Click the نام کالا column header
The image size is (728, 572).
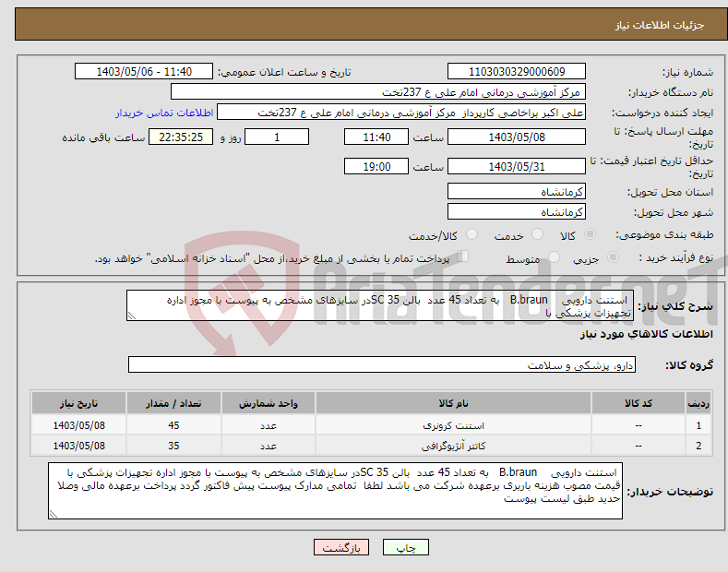click(454, 403)
